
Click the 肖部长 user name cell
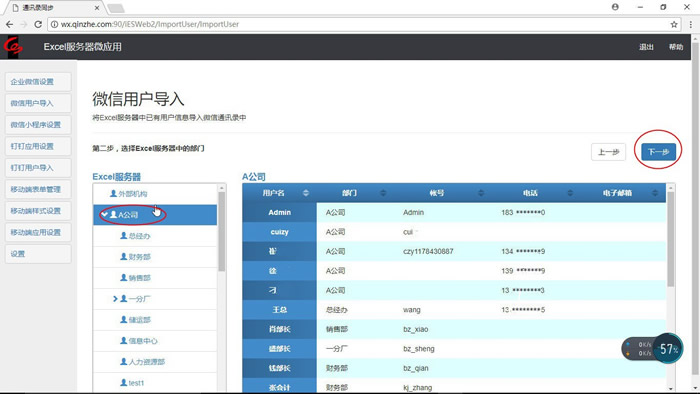(x=279, y=329)
